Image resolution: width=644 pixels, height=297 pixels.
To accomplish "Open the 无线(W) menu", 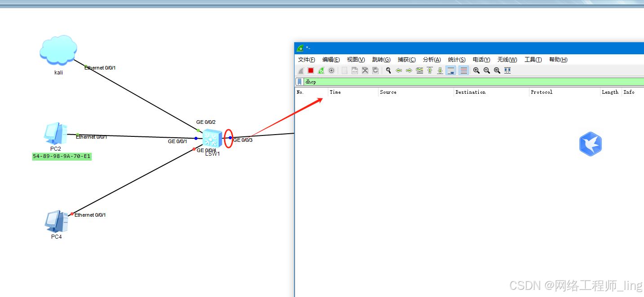I will coord(507,60).
